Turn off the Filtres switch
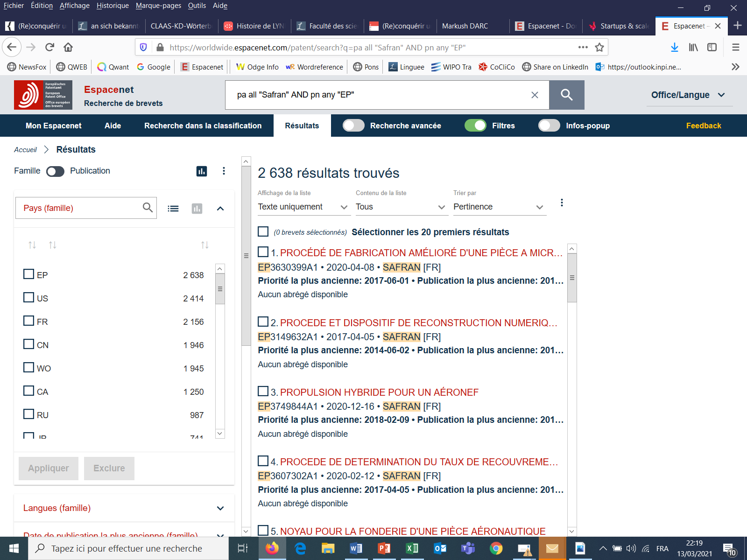The image size is (747, 560). tap(475, 126)
